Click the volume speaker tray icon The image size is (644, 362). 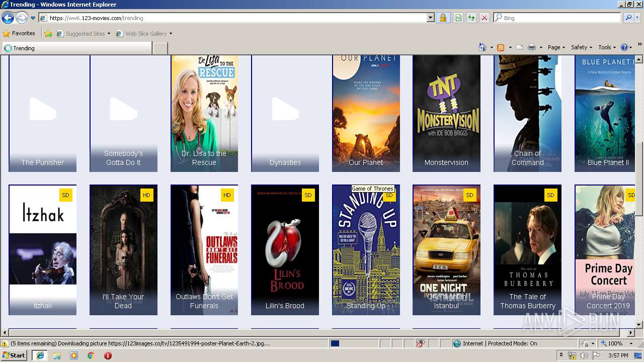coord(584,355)
